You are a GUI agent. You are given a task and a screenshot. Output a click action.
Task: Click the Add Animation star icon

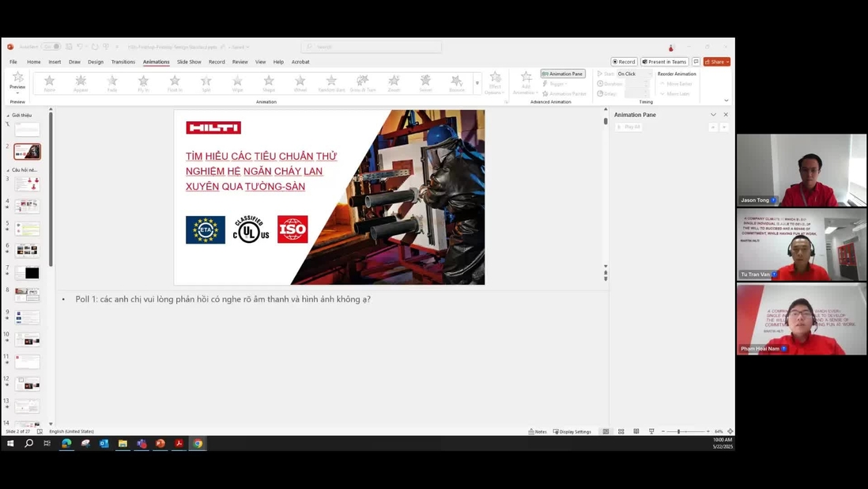point(526,78)
